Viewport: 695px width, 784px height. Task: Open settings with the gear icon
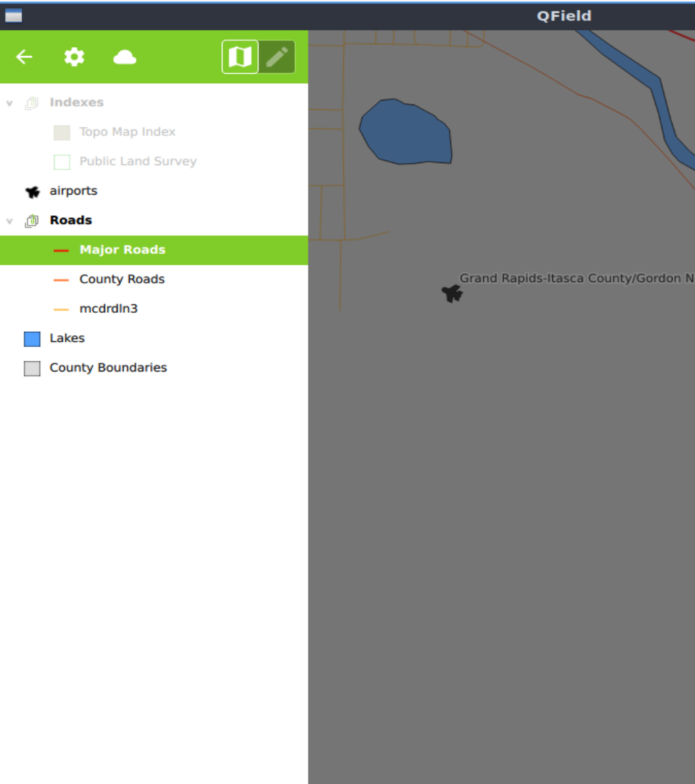74,57
